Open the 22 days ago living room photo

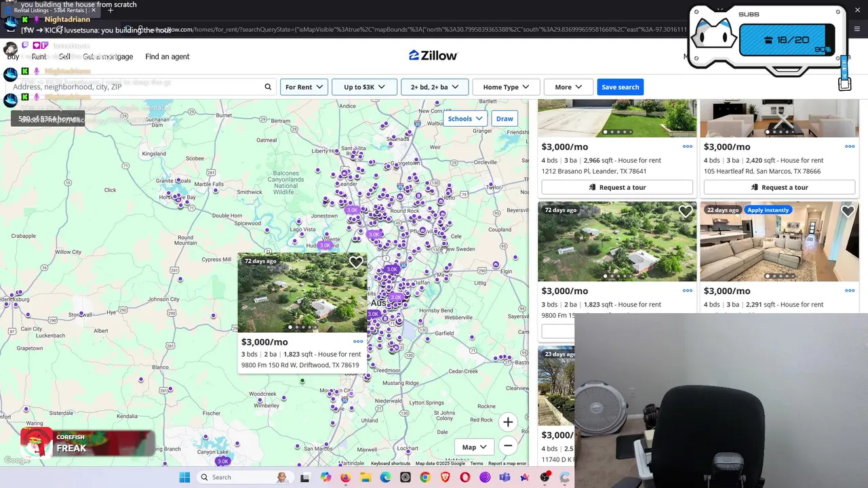(779, 241)
